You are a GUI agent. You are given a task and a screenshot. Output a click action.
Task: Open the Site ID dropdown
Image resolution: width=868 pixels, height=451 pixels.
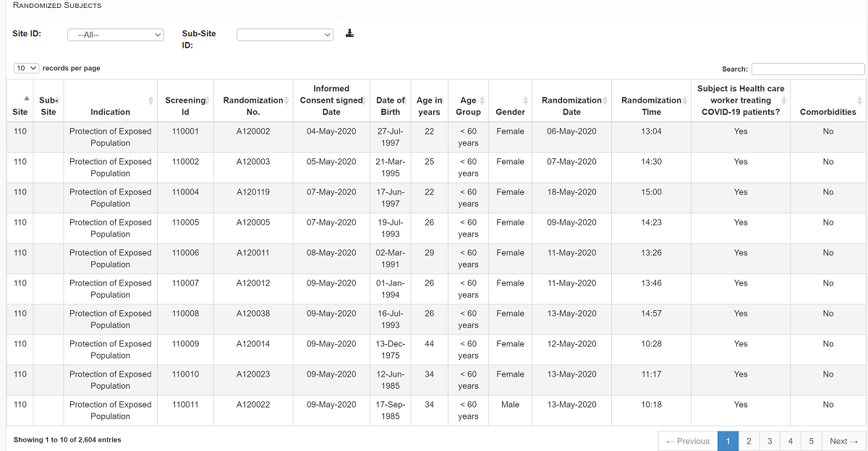point(116,35)
